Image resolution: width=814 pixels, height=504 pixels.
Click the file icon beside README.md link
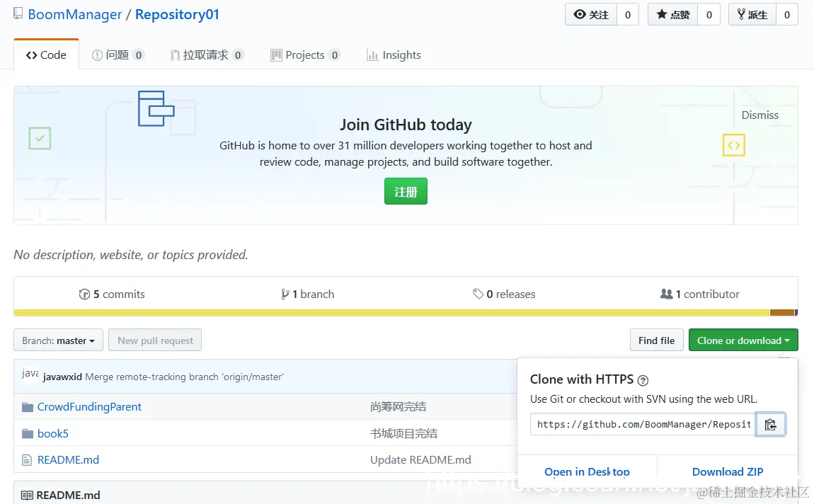[26, 460]
